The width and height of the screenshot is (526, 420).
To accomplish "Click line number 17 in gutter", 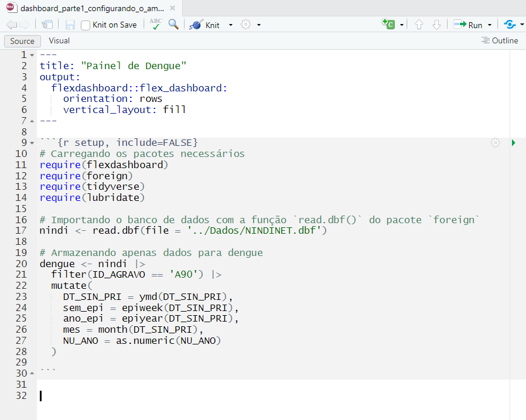I will [21, 230].
